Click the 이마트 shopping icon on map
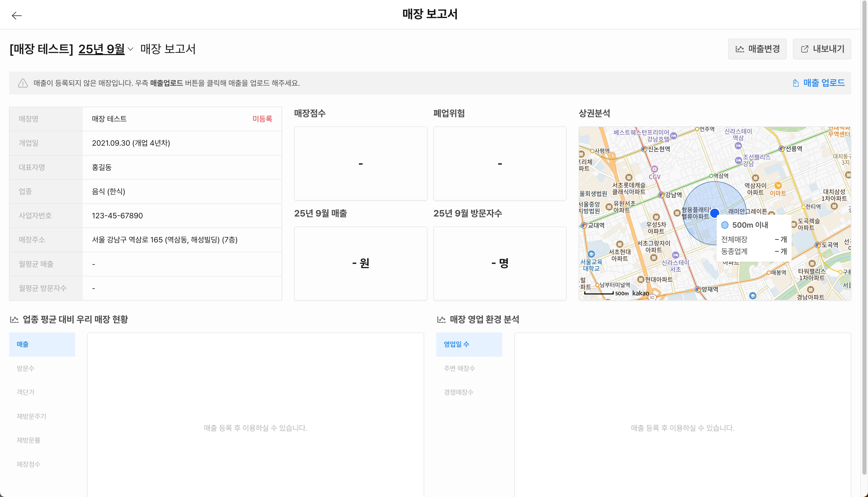 778,186
